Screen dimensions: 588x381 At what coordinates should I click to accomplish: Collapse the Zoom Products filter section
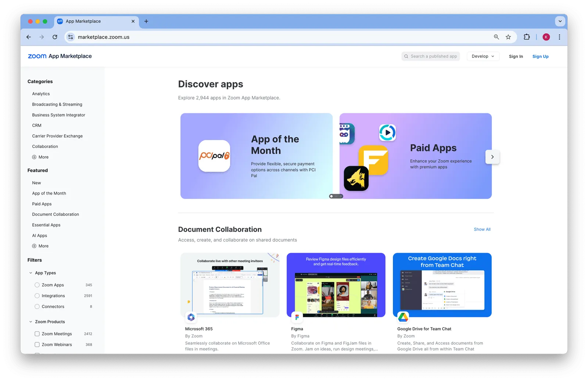pos(31,322)
